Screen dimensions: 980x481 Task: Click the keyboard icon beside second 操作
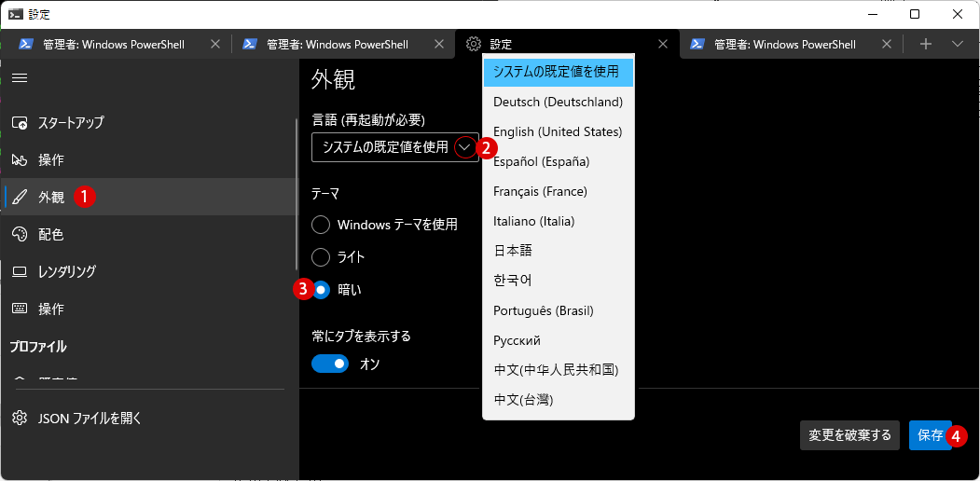(x=20, y=309)
